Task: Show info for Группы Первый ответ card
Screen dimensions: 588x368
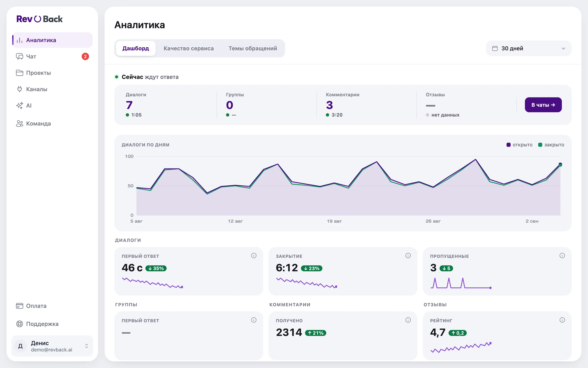Action: (254, 320)
